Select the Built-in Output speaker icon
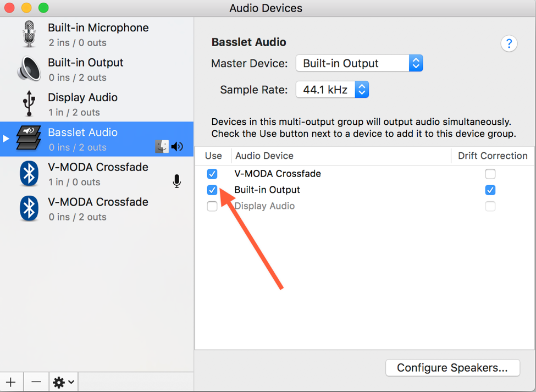Viewport: 536px width, 392px height. tap(29, 69)
